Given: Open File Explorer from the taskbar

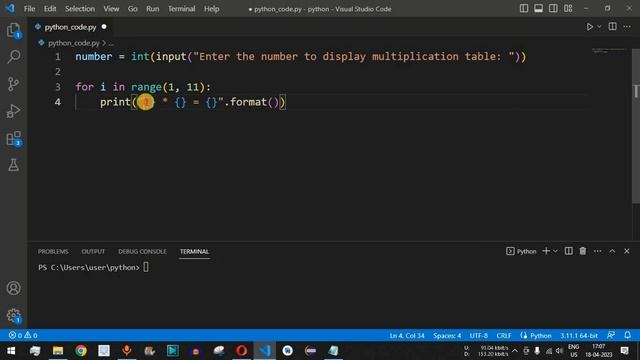Looking at the screenshot, I should [58, 351].
